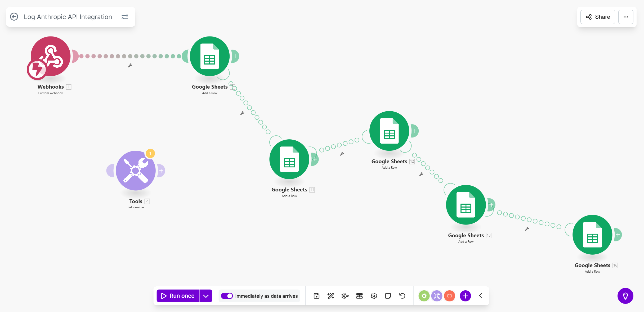Open the three-dot more options menu
644x312 pixels.
tap(626, 17)
